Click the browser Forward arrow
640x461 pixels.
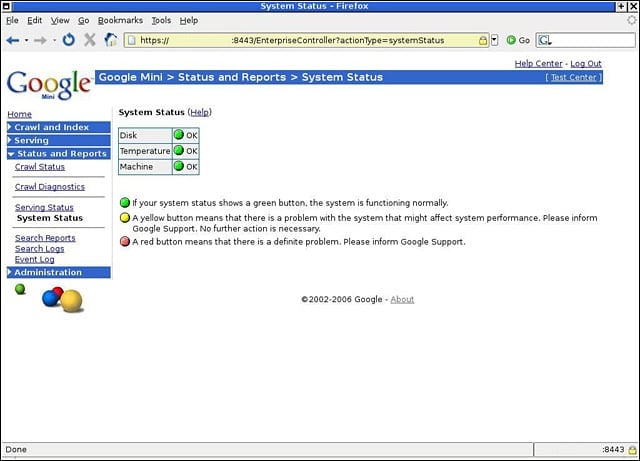40,40
